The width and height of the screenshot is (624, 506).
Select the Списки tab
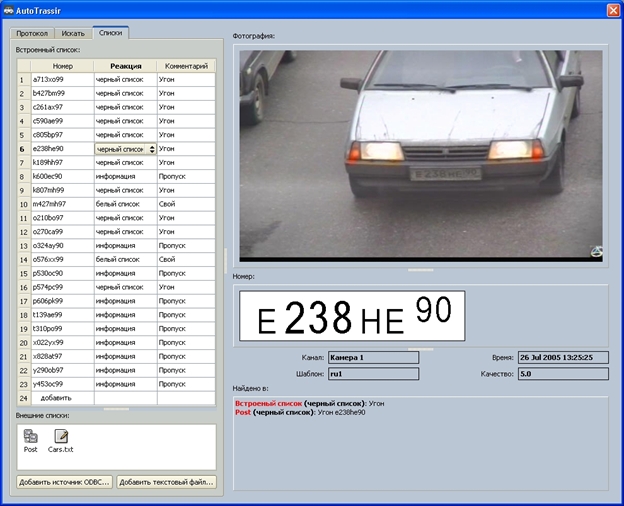point(111,33)
